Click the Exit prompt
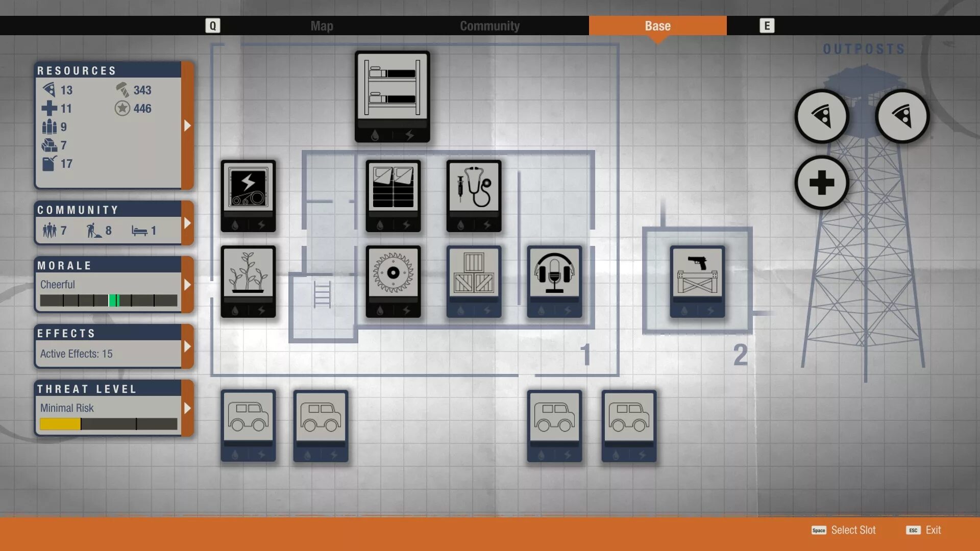Viewport: 980px width, 551px height. (933, 530)
